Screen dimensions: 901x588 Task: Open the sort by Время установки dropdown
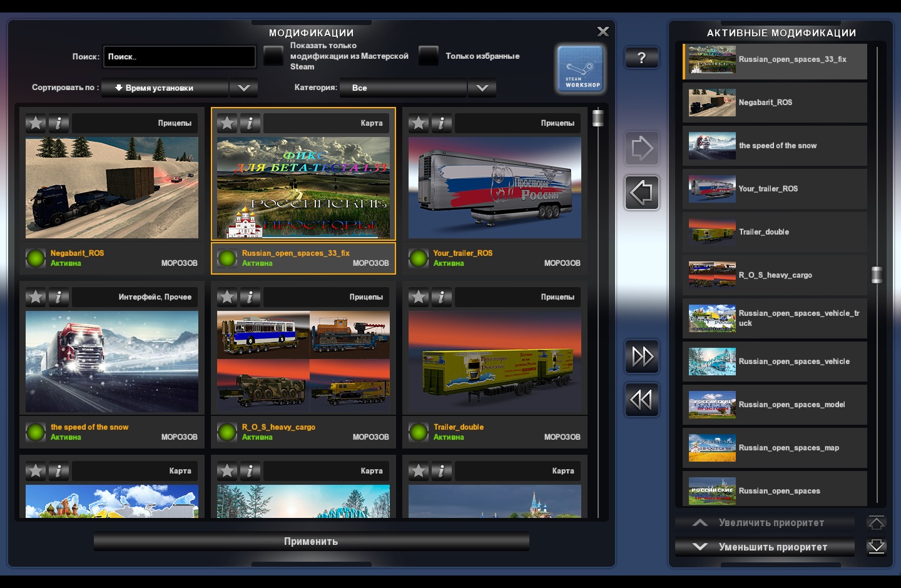165,88
